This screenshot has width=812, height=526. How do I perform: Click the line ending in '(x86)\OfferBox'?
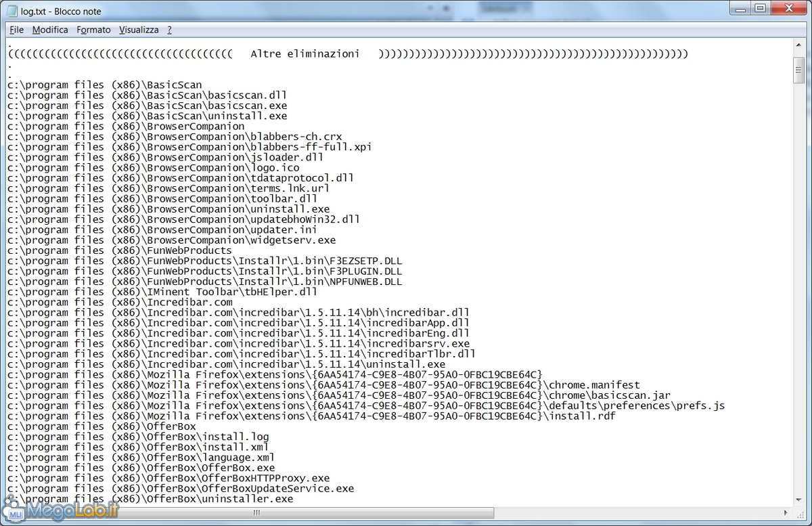point(101,426)
